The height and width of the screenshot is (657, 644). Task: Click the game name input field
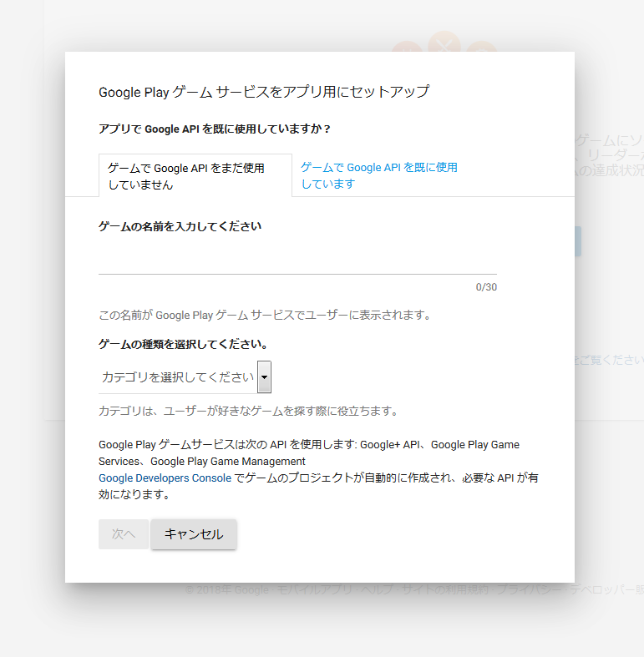pyautogui.click(x=297, y=261)
